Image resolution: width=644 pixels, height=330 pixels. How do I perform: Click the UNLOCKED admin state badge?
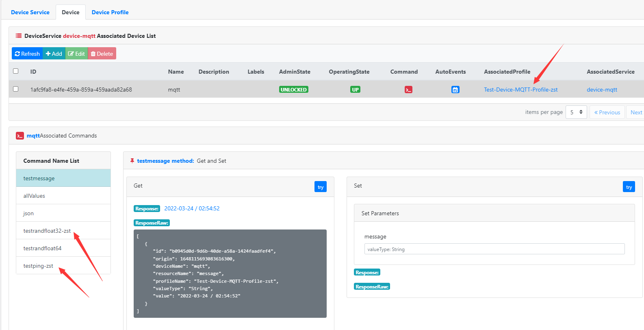[293, 90]
